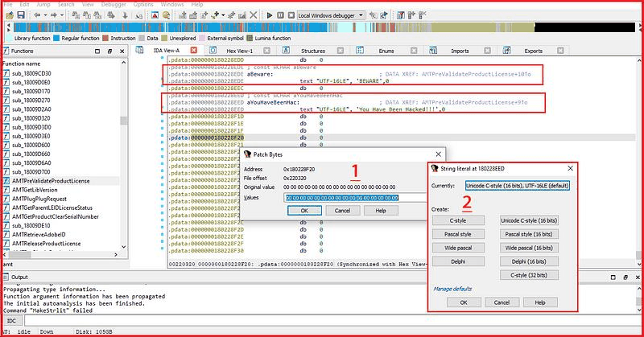Click the Regular function blue legend swatch

point(56,38)
